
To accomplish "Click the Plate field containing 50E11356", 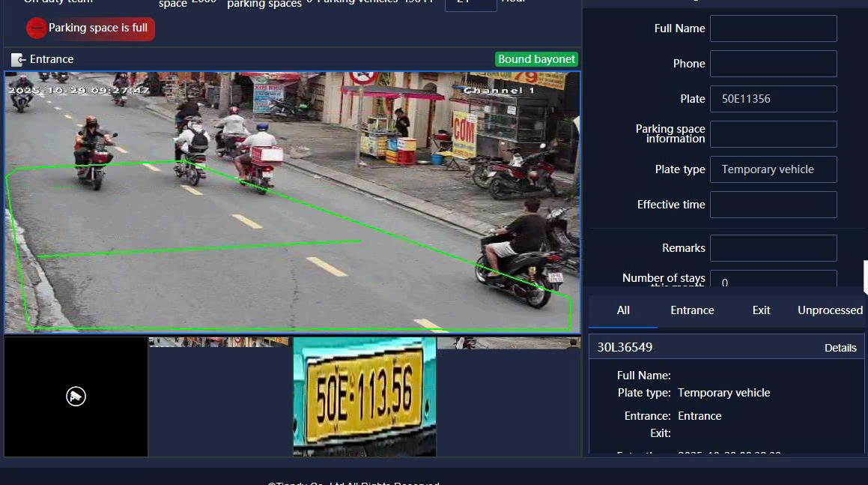I will [773, 98].
